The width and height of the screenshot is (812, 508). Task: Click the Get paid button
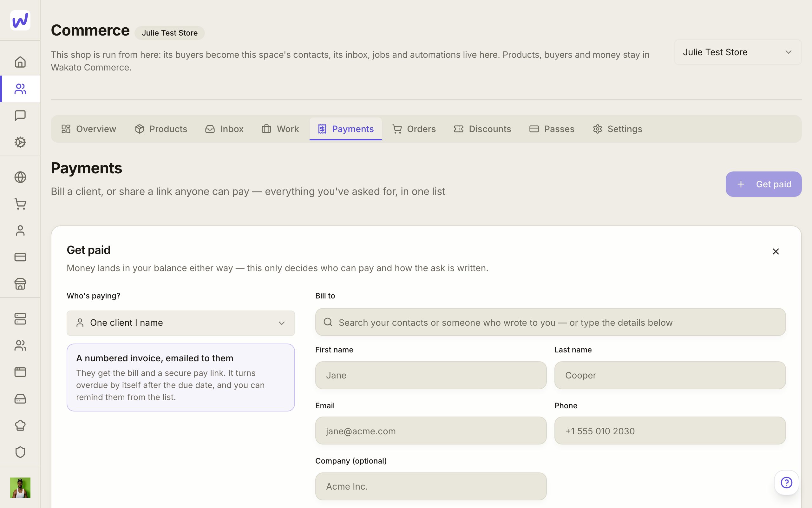pos(763,184)
